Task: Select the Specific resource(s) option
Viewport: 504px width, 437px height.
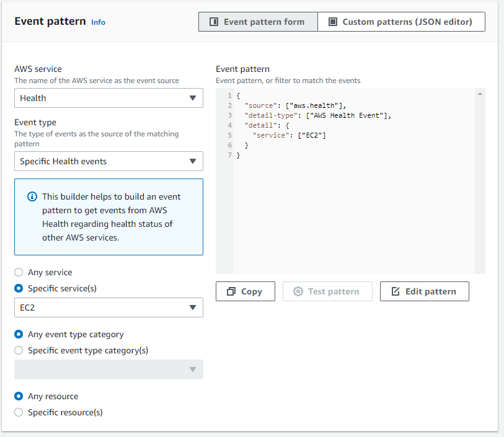Action: (x=19, y=412)
